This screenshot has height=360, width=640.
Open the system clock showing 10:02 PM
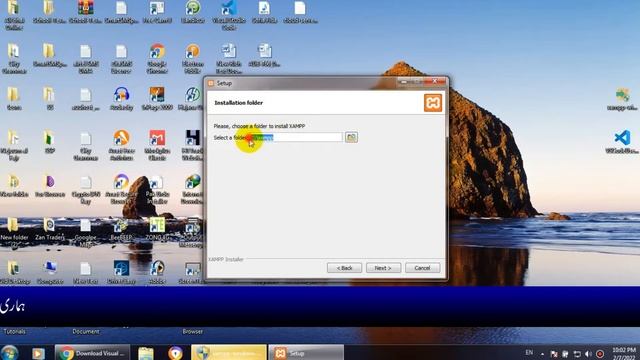click(x=624, y=353)
